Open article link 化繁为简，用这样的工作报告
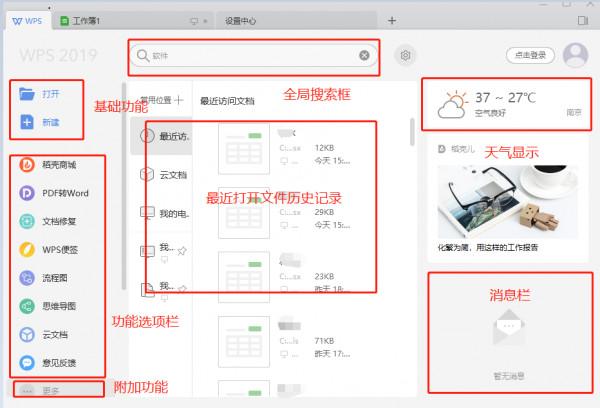600x408 pixels. click(488, 247)
